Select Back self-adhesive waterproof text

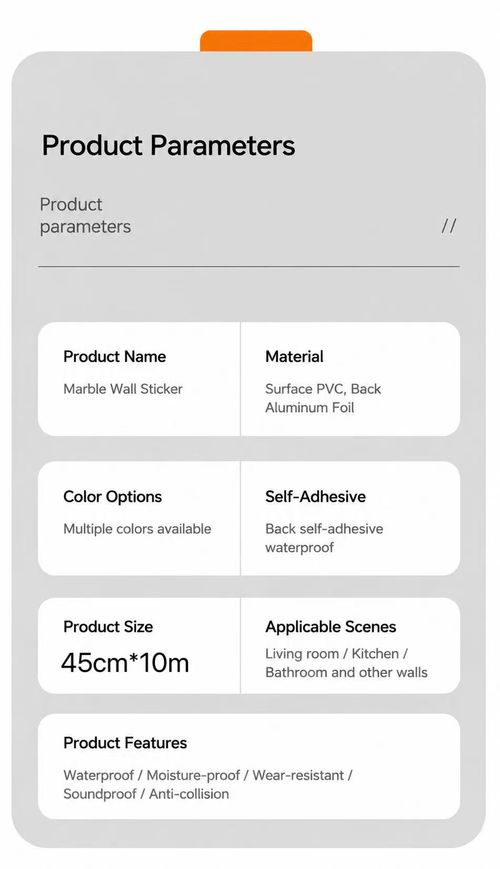324,538
